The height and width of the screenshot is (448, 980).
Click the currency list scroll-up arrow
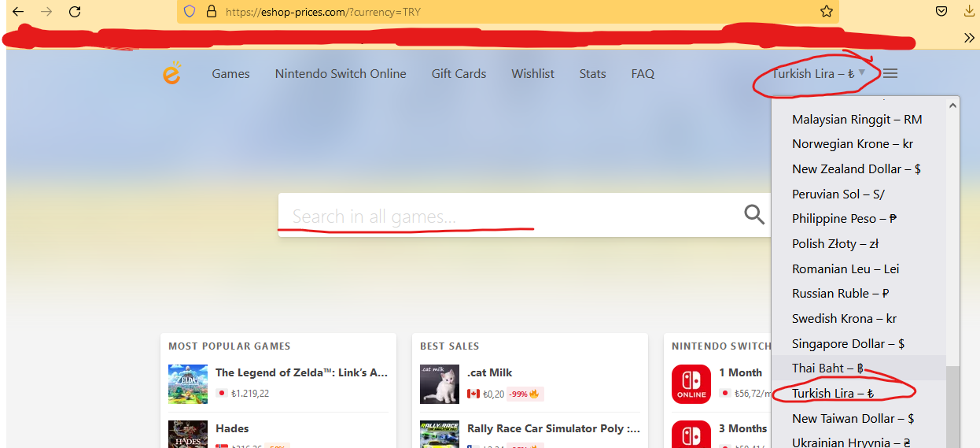point(953,104)
